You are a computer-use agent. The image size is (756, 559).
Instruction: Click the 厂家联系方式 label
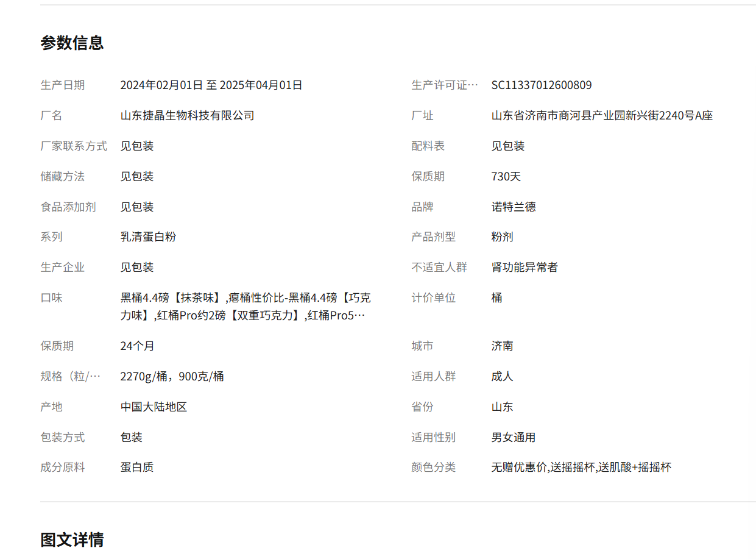click(x=74, y=146)
